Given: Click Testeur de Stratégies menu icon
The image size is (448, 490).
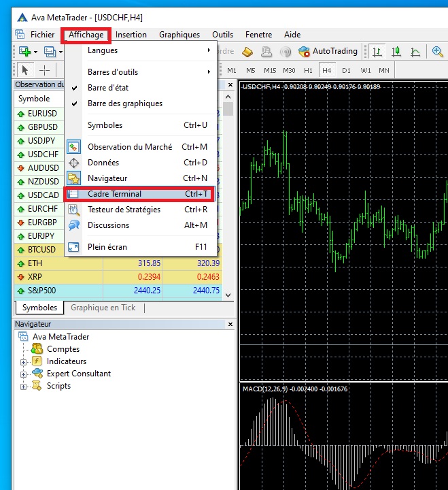Looking at the screenshot, I should (73, 210).
